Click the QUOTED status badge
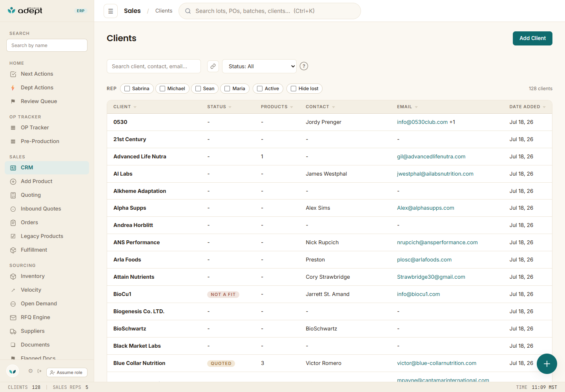565x392 pixels. tap(221, 364)
